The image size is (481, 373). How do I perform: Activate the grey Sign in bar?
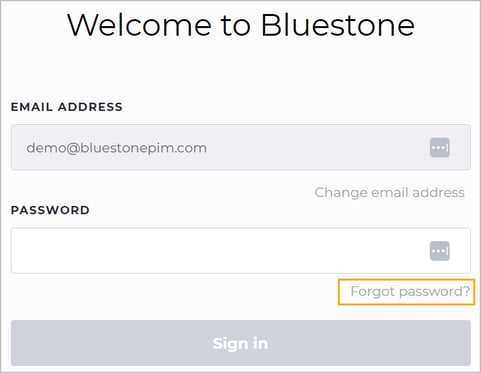click(241, 343)
